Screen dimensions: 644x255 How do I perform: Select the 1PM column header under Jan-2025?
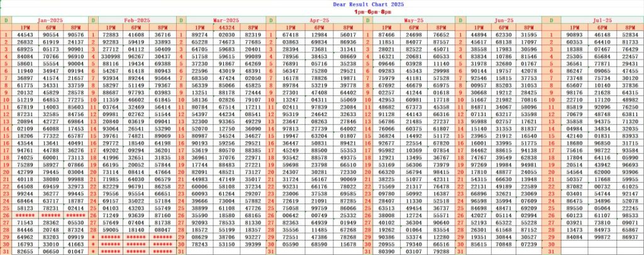pos(25,27)
